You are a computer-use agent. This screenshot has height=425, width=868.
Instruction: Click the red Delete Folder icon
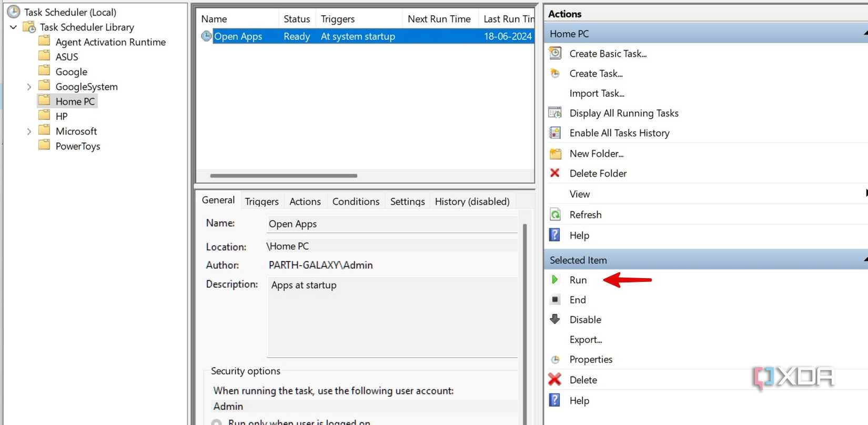(x=555, y=173)
